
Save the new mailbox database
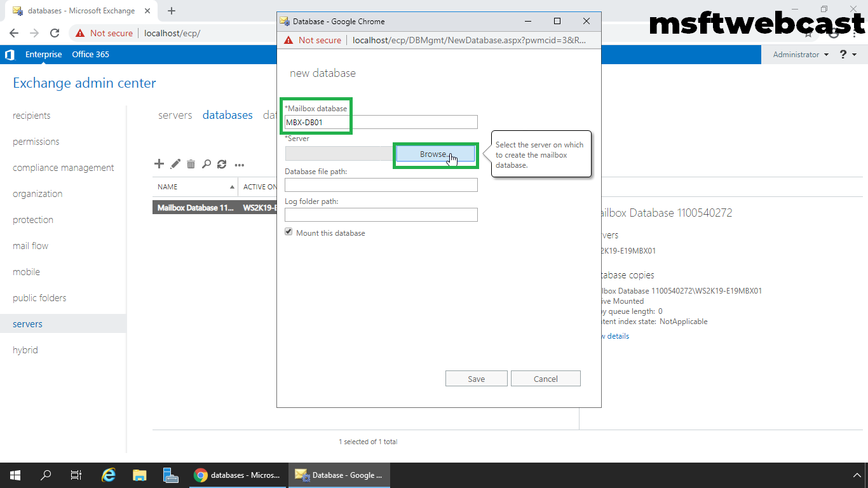pyautogui.click(x=476, y=378)
